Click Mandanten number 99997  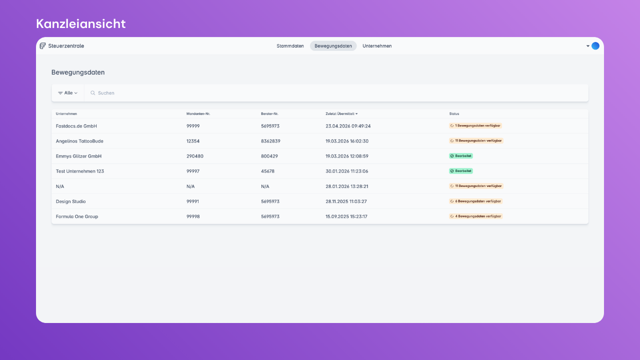(x=193, y=171)
